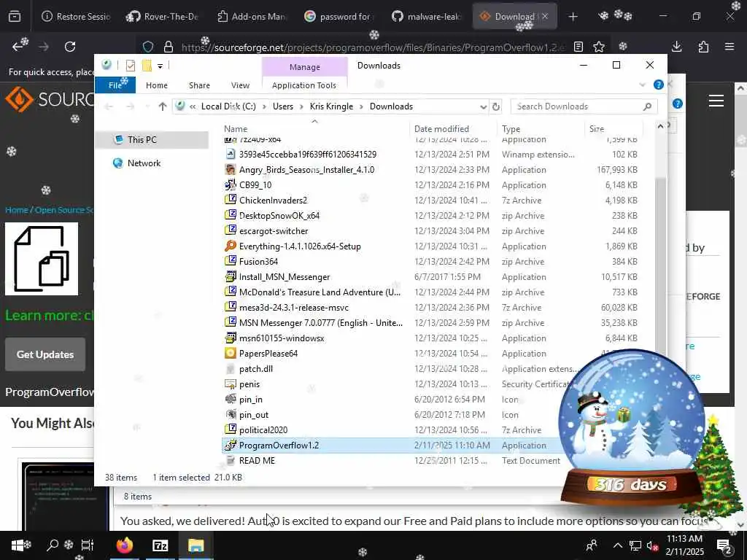Open the Share ribbon tab
Image resolution: width=747 pixels, height=560 pixels.
199,85
